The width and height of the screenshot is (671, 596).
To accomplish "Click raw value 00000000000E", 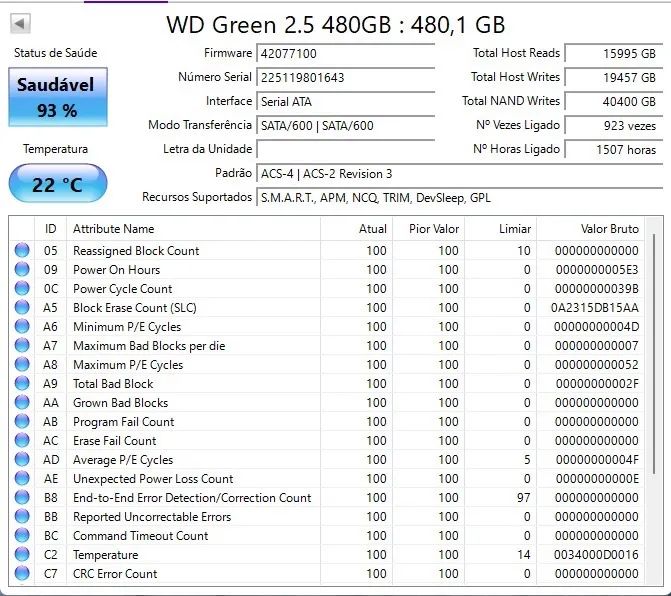I will click(597, 478).
